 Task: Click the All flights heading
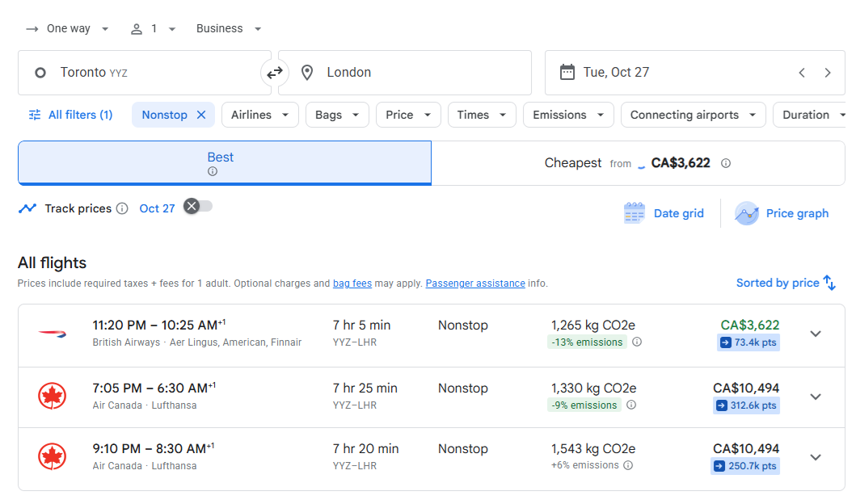[x=52, y=263]
